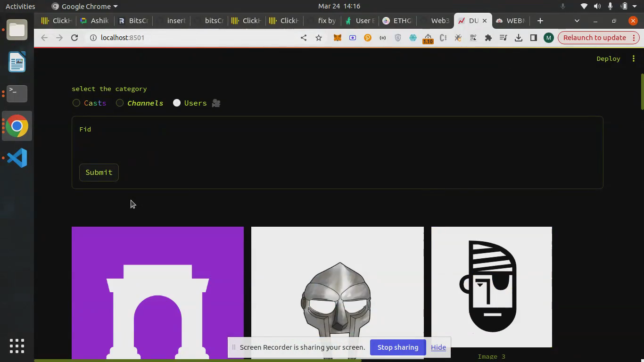The image size is (644, 362).
Task: Switch to Web3 tab
Action: tap(436, 21)
